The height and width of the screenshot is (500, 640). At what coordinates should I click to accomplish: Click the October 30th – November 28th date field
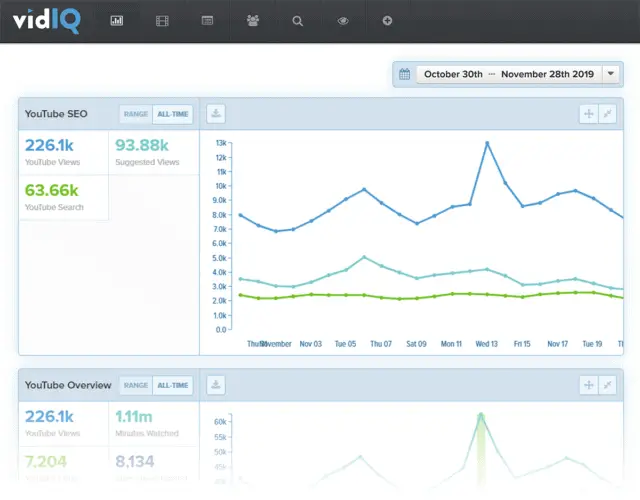tap(509, 74)
